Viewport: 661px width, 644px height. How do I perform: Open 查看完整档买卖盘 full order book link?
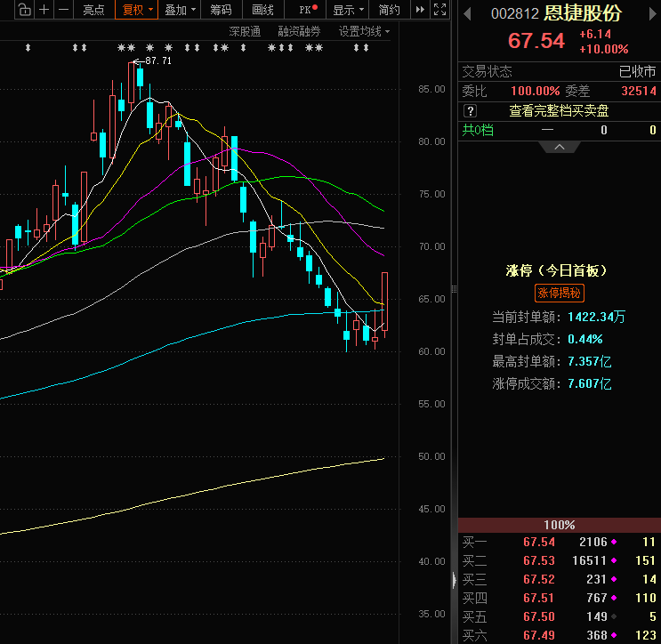pyautogui.click(x=559, y=111)
